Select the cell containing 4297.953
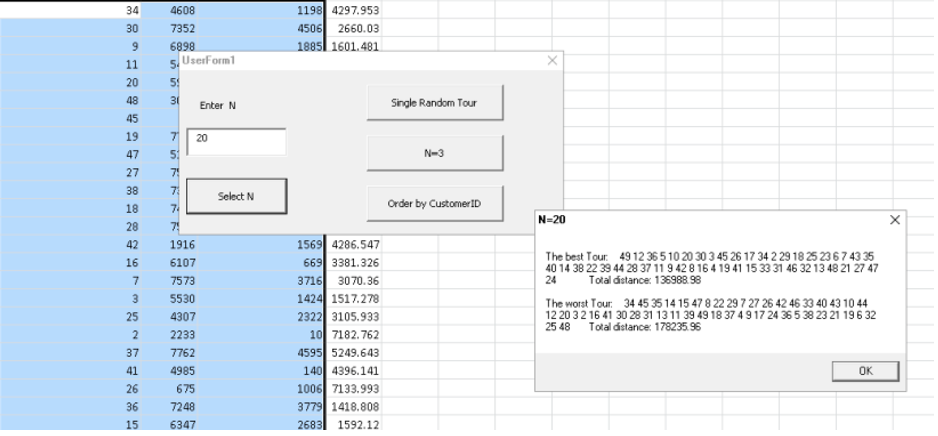This screenshot has height=436, width=938. (x=354, y=10)
